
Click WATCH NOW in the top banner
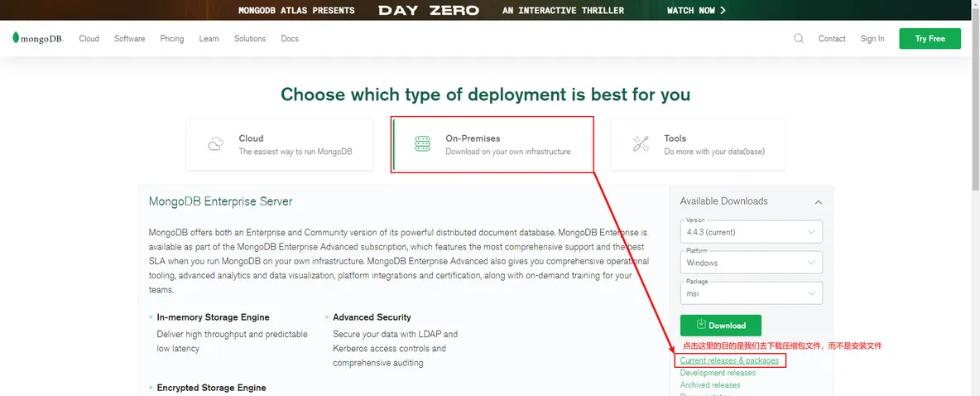[x=696, y=10]
